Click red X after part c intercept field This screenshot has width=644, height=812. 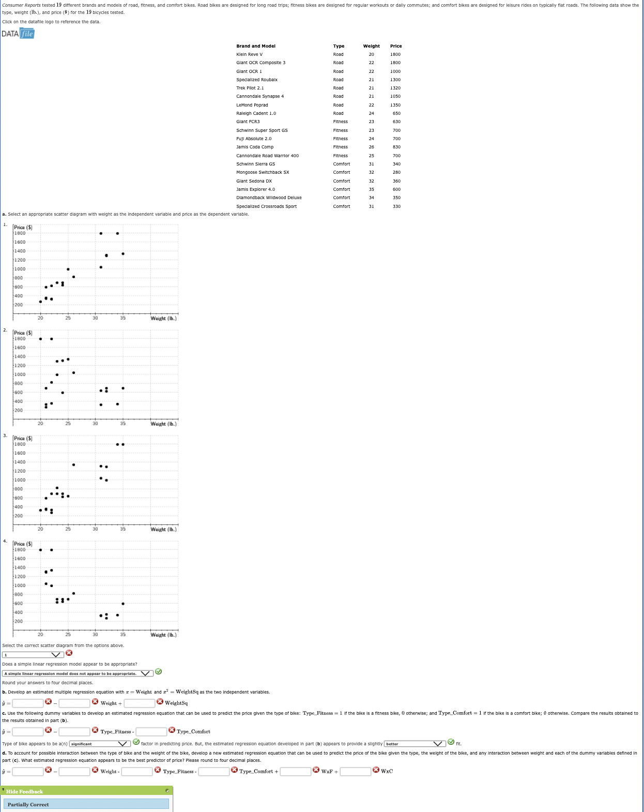[x=48, y=730]
